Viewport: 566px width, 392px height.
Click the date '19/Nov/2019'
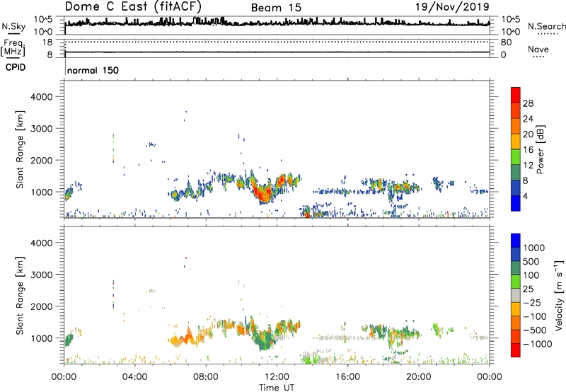pyautogui.click(x=452, y=7)
